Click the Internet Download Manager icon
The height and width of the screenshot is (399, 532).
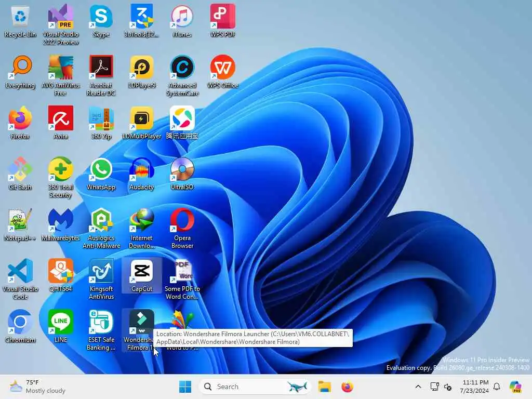tap(142, 228)
